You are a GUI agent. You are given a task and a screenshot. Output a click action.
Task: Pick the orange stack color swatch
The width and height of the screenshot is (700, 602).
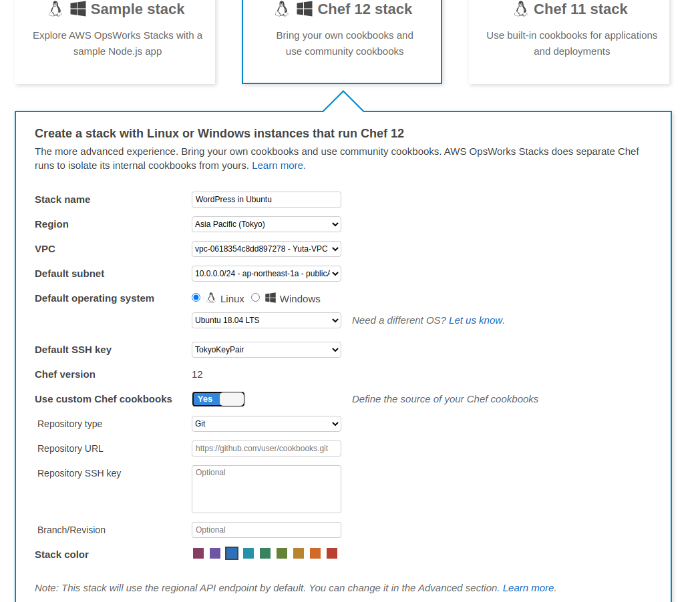[x=315, y=553]
